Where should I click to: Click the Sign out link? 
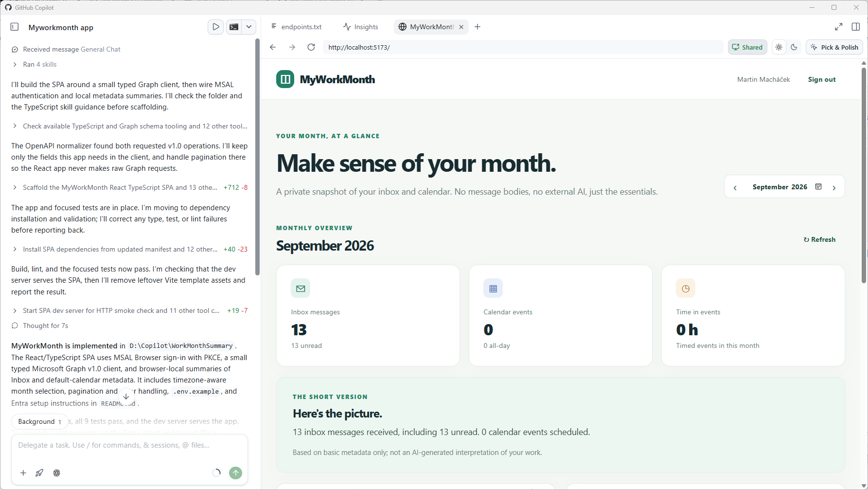click(x=822, y=79)
